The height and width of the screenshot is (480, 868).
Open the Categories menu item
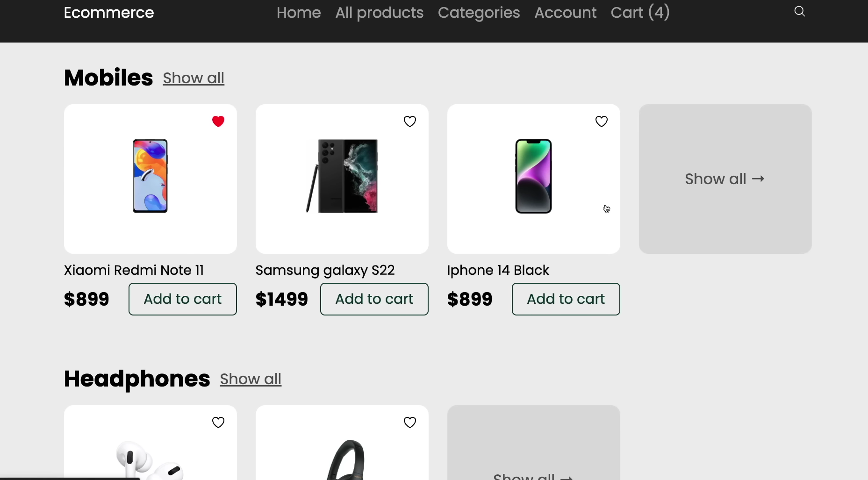click(x=479, y=13)
